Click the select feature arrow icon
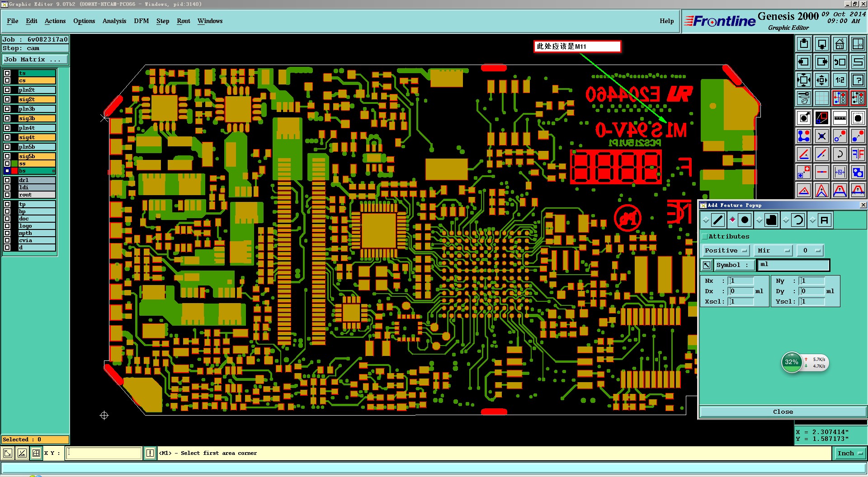868x477 pixels. [804, 118]
